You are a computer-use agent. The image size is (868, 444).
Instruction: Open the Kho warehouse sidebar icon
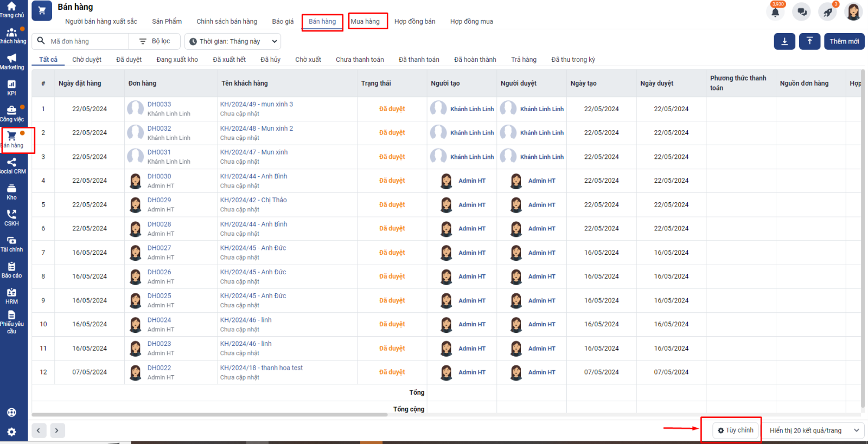coord(11,191)
